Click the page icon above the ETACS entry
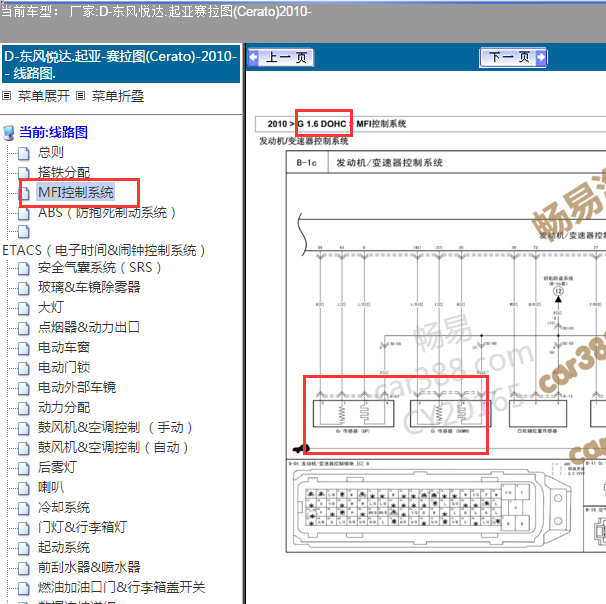This screenshot has width=606, height=604. point(24,232)
